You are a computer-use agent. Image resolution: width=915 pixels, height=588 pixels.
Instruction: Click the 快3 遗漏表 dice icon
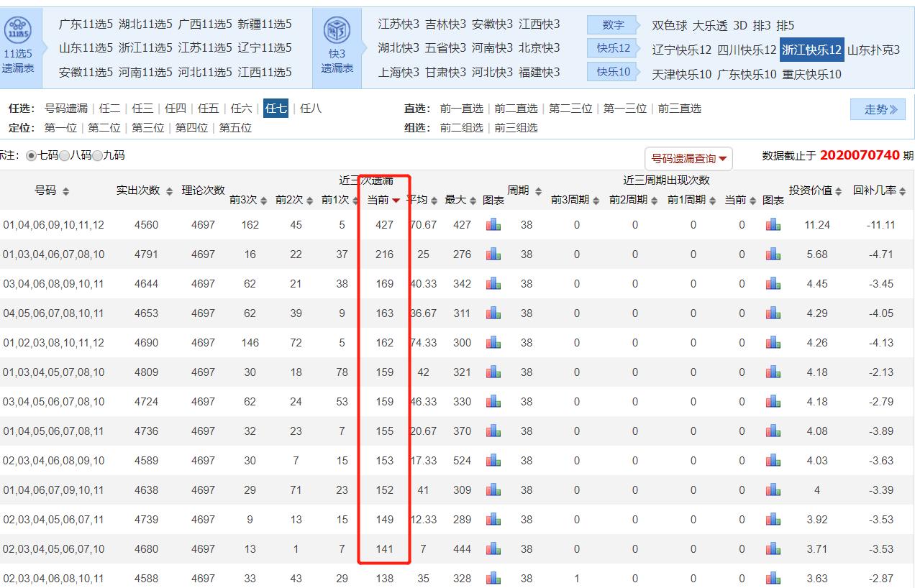click(x=337, y=29)
